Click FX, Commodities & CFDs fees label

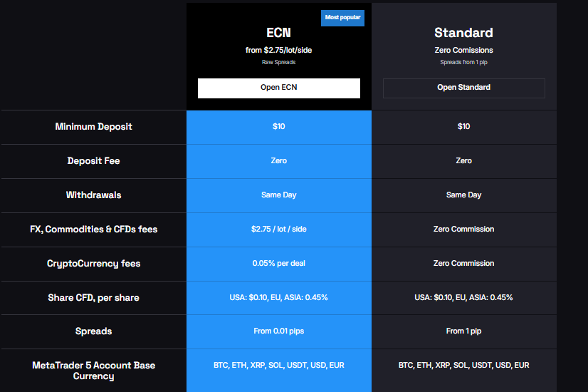click(x=93, y=229)
